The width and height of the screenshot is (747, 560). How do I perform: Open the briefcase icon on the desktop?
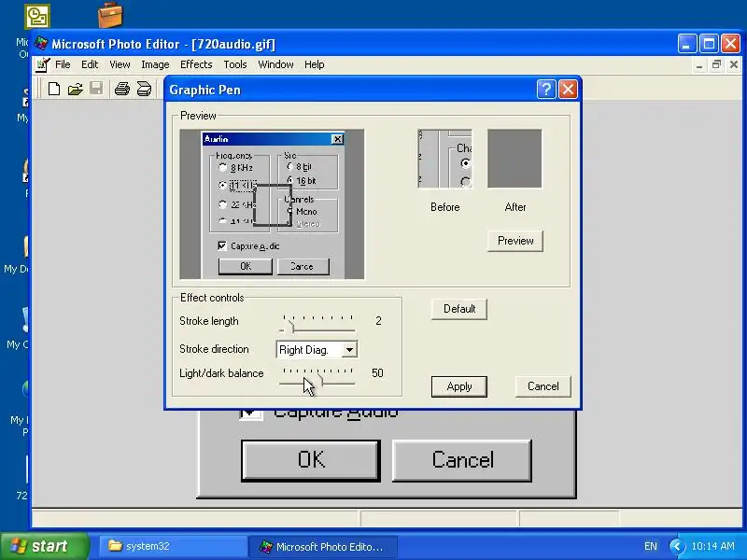point(110,14)
